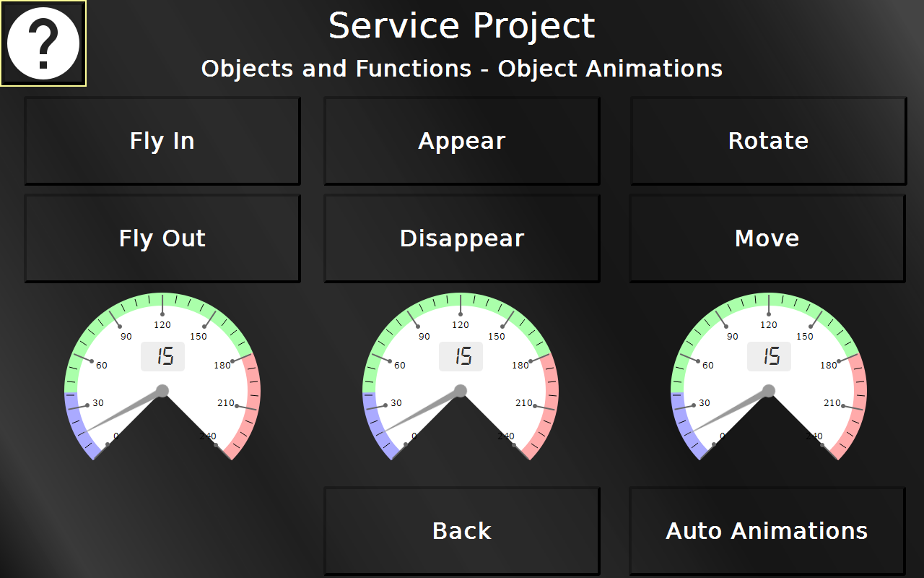Click the Objects and Functions subtitle text
This screenshot has height=578, width=924.
click(461, 69)
